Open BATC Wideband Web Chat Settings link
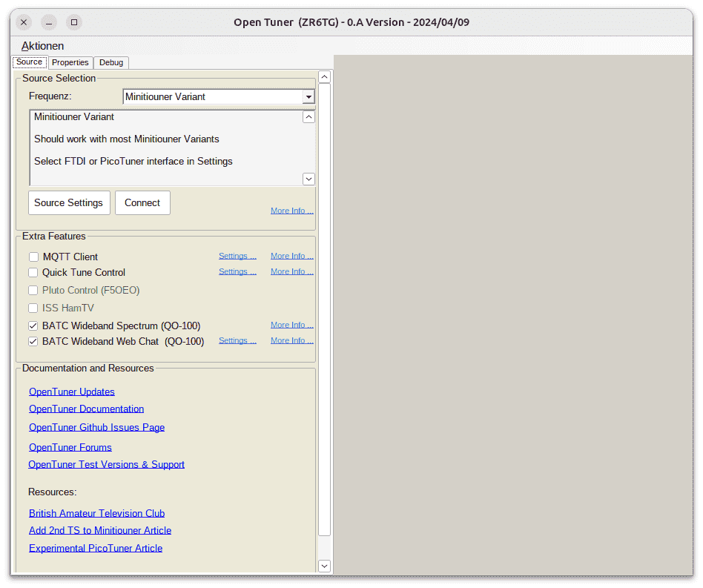703x588 pixels. [237, 340]
